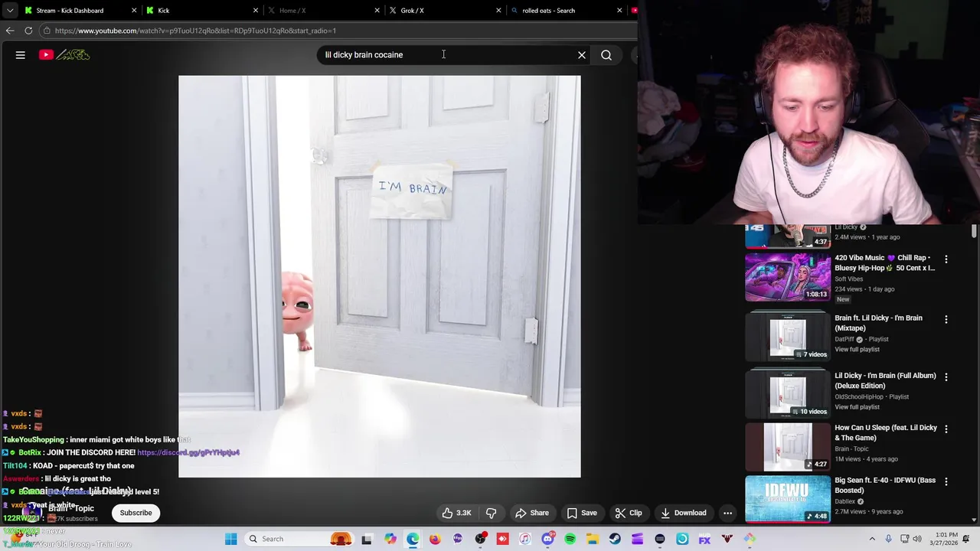Viewport: 980px width, 551px height.
Task: Clear the YouTube search text with X
Action: tap(582, 55)
